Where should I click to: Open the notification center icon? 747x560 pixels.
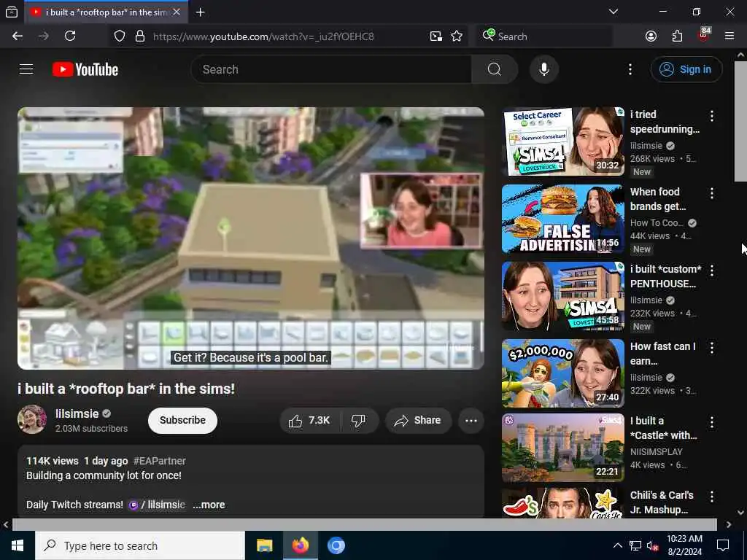pos(723,545)
